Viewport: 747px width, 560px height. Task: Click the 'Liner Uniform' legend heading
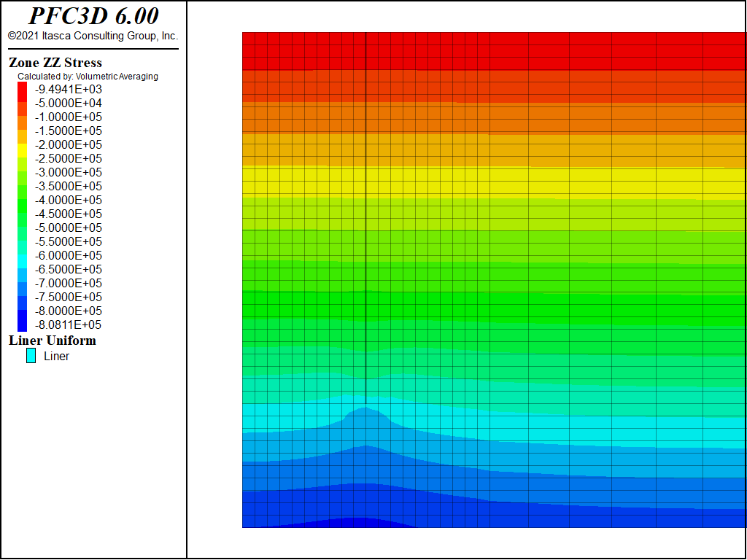53,341
